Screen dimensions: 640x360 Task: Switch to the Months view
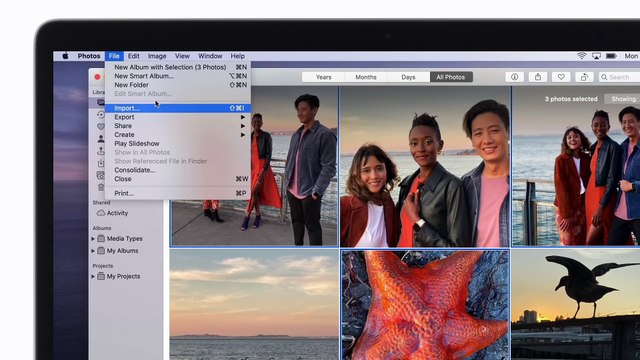pos(366,77)
